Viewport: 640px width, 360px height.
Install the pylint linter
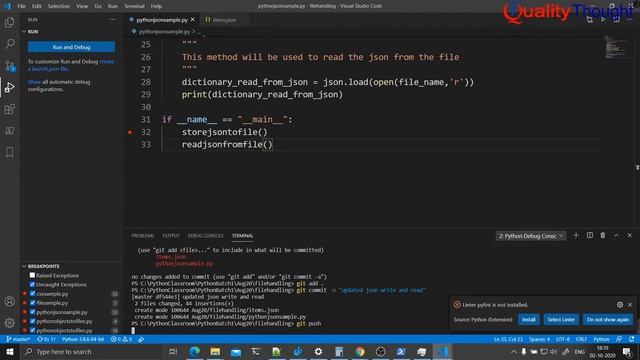click(x=529, y=320)
